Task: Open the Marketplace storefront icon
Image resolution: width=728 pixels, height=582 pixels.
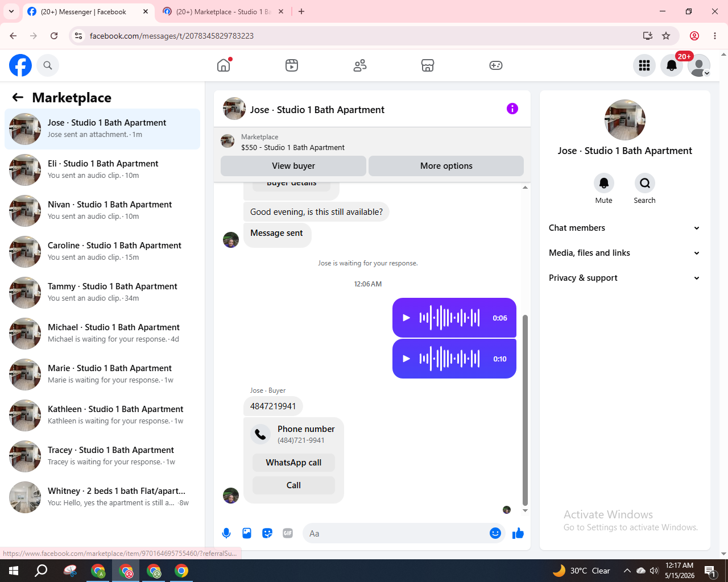Action: [x=428, y=65]
